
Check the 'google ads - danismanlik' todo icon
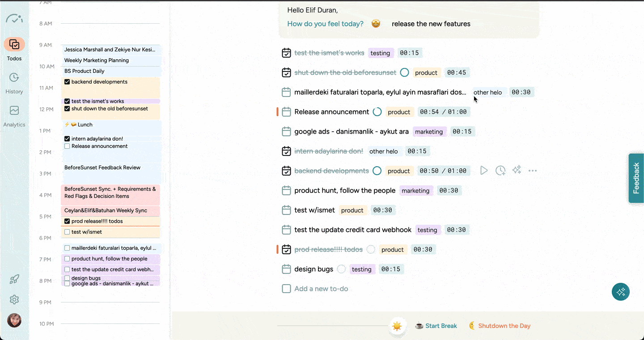[x=286, y=132]
